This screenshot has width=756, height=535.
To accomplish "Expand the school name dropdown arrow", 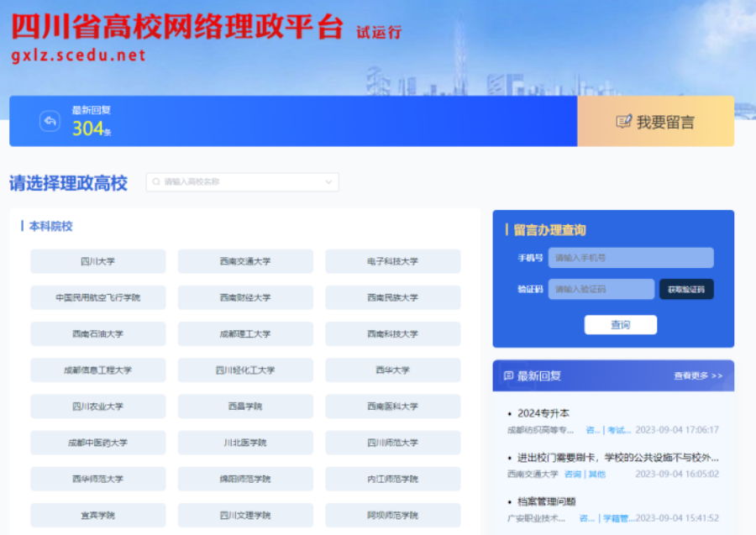I will click(328, 181).
